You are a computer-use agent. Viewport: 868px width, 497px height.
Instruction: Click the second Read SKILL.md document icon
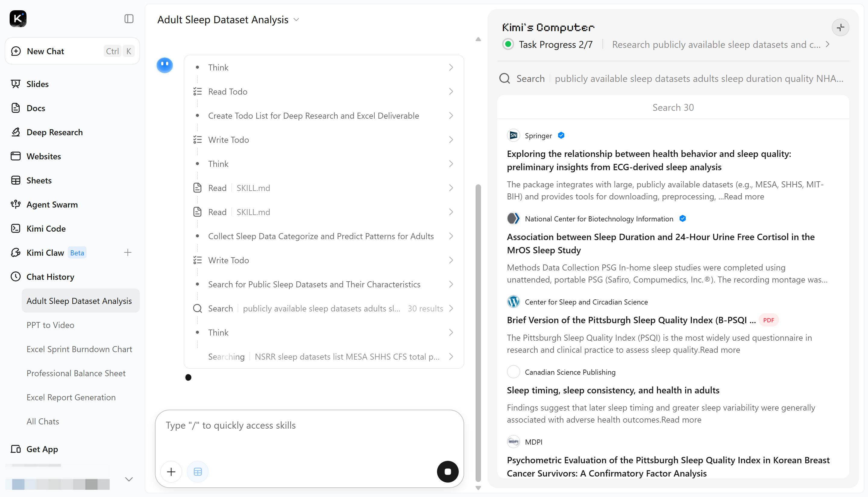point(197,212)
